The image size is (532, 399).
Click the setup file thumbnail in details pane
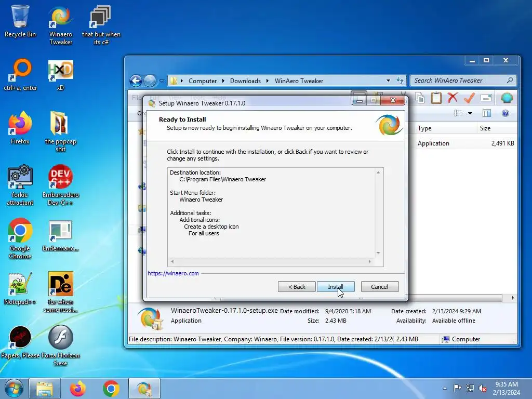tap(151, 318)
